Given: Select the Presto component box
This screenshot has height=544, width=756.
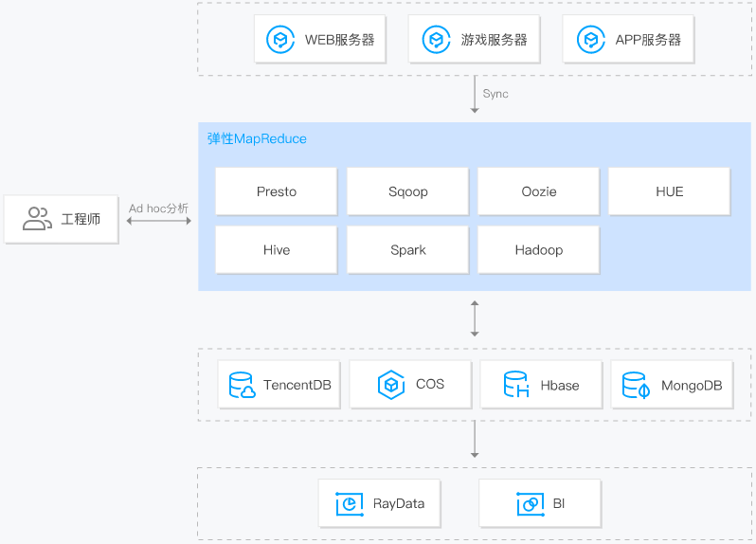Looking at the screenshot, I should [x=277, y=191].
